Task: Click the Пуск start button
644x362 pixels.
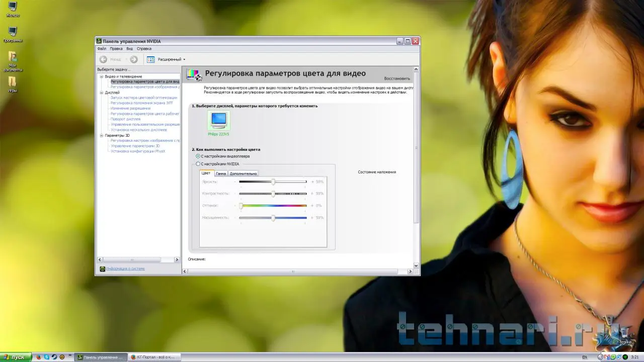Action: pyautogui.click(x=15, y=357)
